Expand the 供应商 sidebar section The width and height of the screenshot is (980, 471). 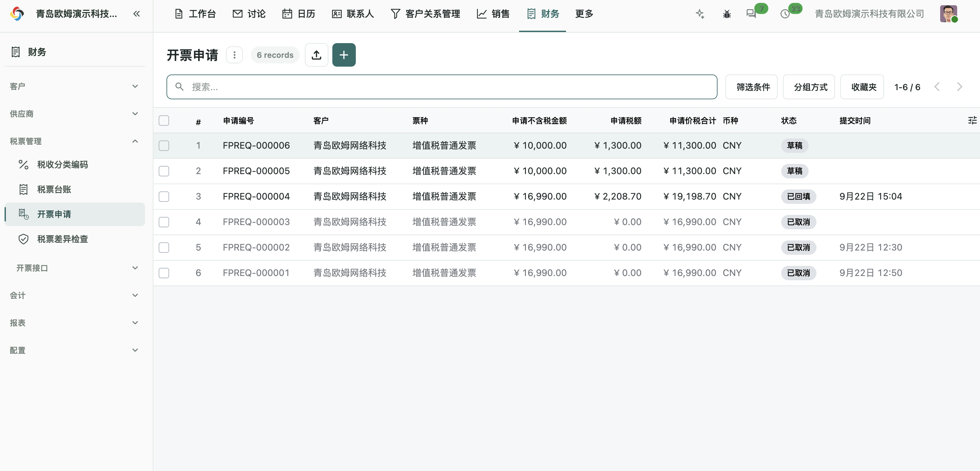point(75,114)
